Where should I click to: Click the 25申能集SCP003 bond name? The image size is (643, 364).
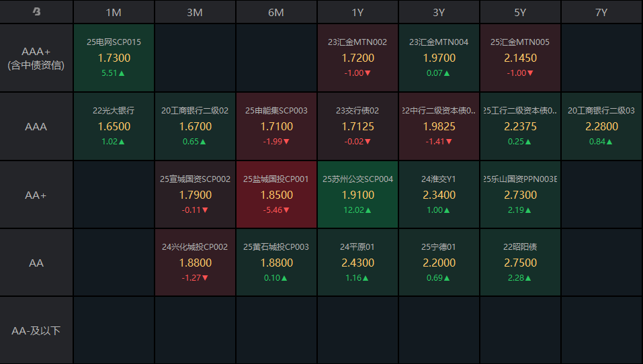point(276,110)
